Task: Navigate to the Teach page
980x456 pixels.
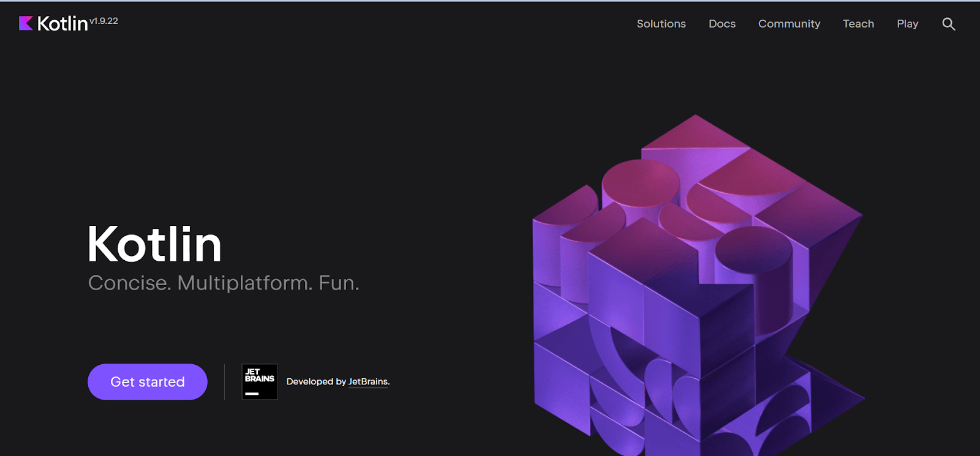Action: (x=858, y=24)
